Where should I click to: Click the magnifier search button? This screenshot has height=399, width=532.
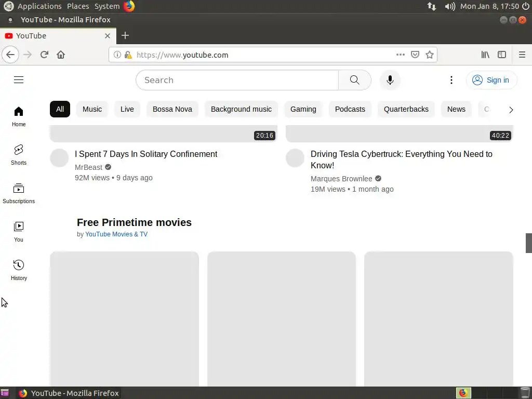(x=354, y=80)
